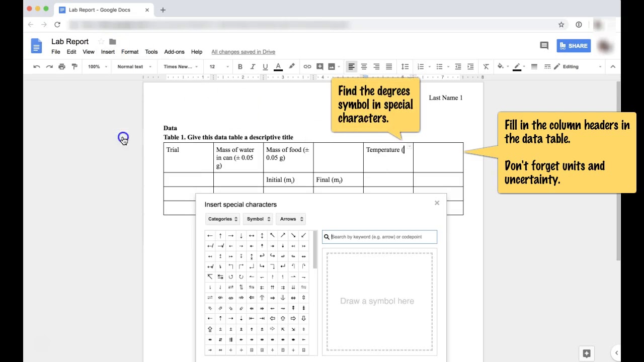Toggle Italic formatting
This screenshot has height=362, width=644.
[x=253, y=66]
